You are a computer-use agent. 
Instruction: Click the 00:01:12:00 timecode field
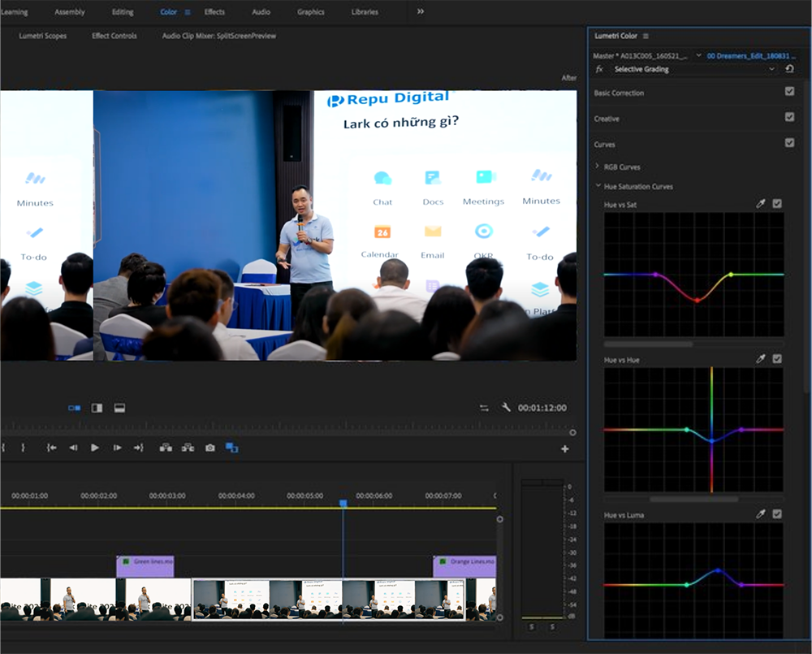click(x=542, y=408)
